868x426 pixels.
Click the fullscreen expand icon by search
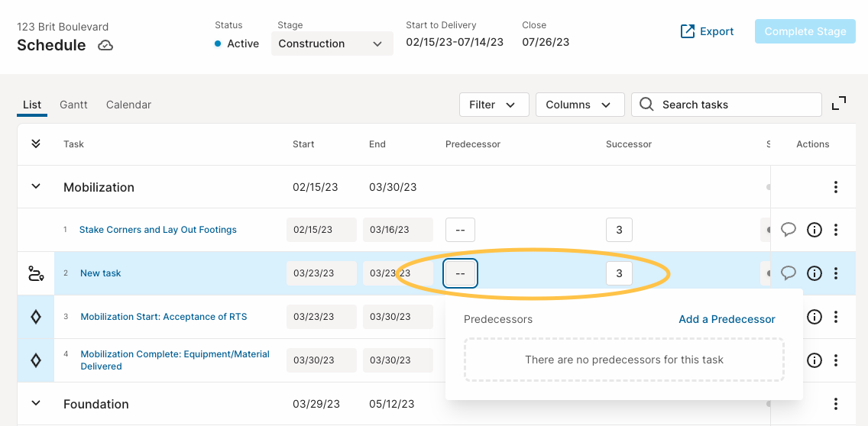pyautogui.click(x=839, y=104)
